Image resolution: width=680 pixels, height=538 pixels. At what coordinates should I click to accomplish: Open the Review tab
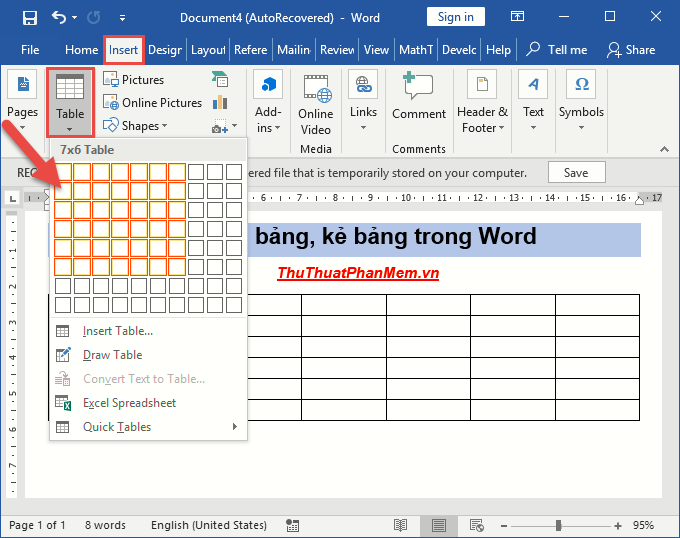point(337,50)
